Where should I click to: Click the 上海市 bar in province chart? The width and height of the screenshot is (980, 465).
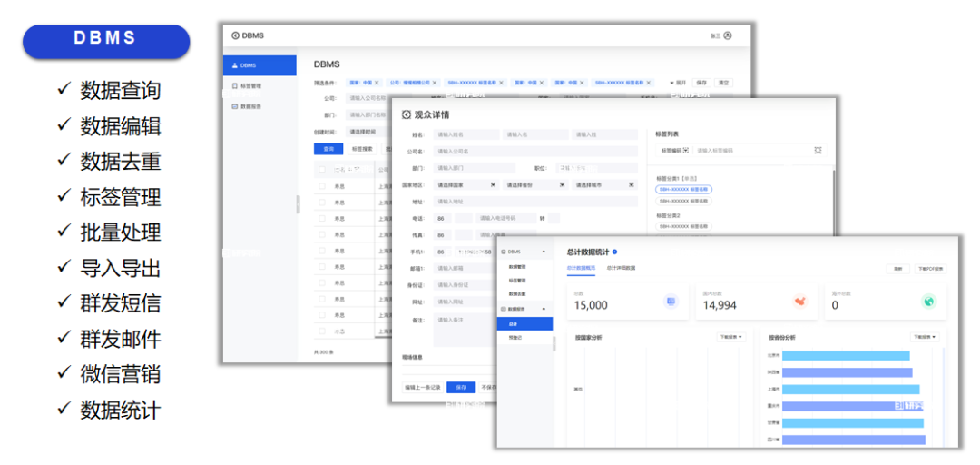click(848, 389)
